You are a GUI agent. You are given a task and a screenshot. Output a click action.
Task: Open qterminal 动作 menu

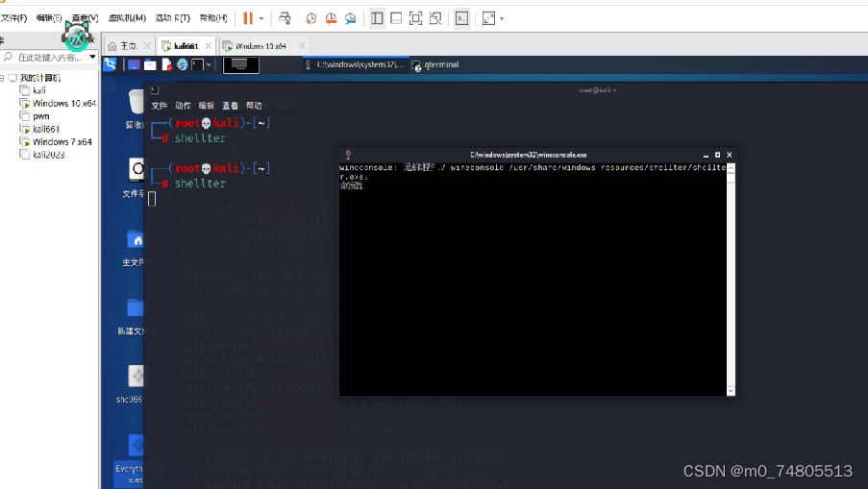(183, 106)
